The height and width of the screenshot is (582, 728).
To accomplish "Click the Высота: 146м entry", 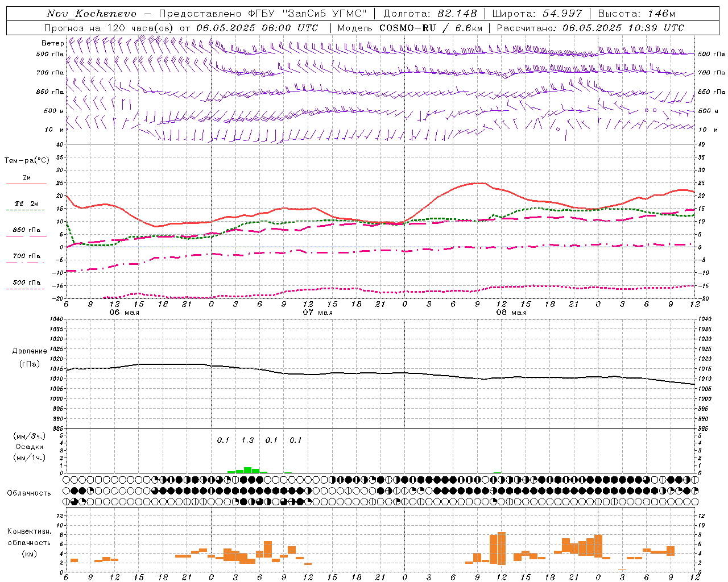I will [x=636, y=14].
